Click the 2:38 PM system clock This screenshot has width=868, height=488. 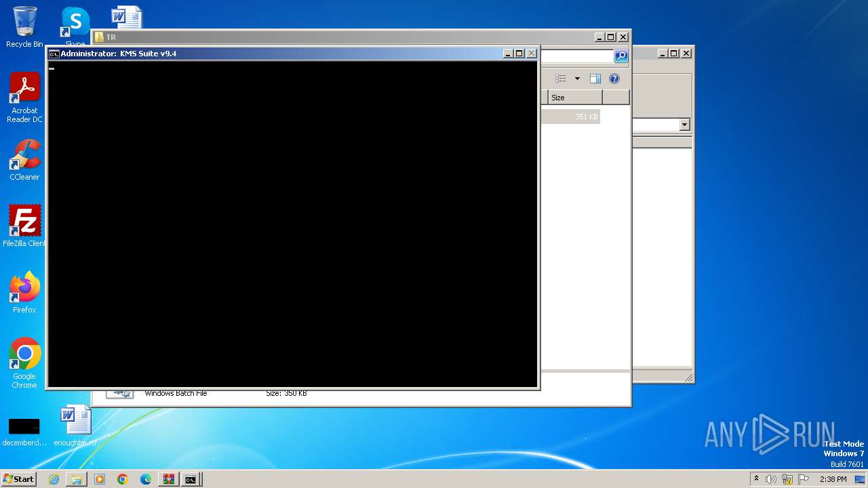pos(833,479)
